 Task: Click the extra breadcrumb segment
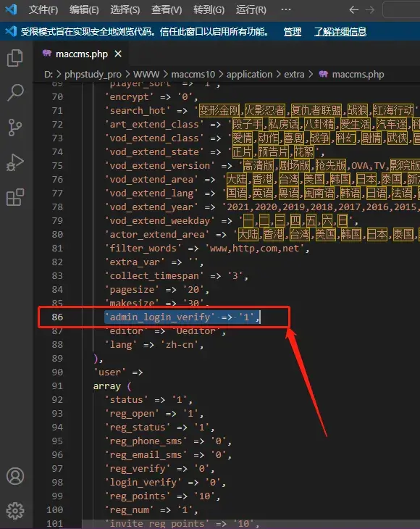294,74
